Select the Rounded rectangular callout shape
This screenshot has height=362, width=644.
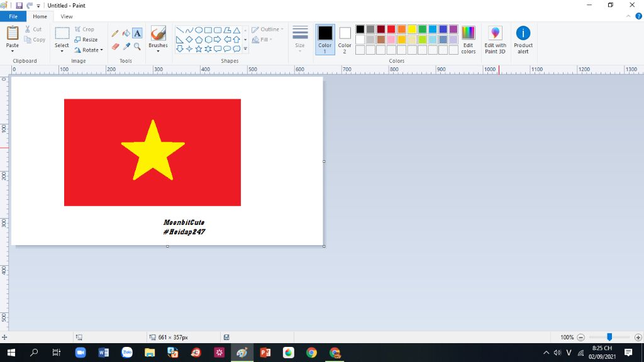(218, 49)
